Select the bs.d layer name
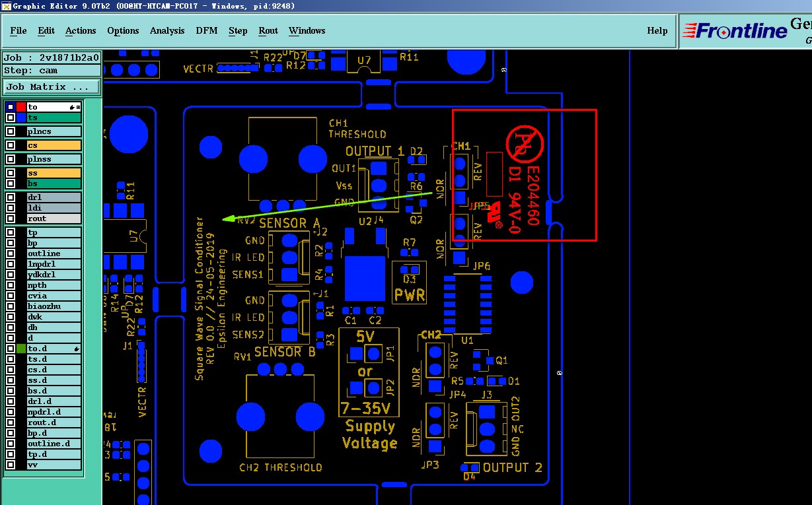812x505 pixels. pos(54,391)
